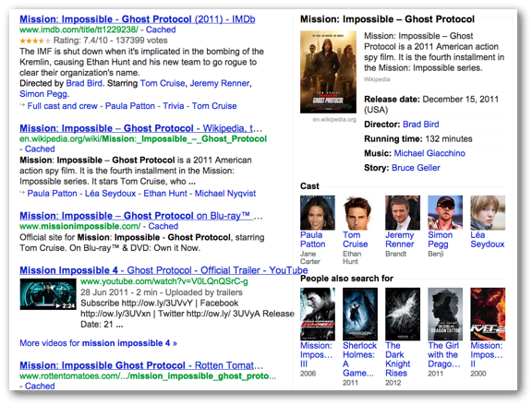Play the YouTube trailer video thumbnail
The width and height of the screenshot is (532, 405).
coord(48,294)
